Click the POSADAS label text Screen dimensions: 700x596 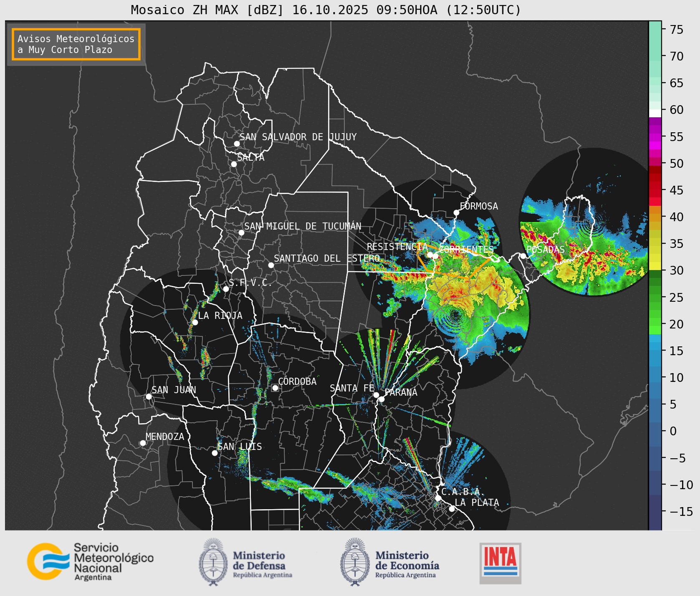546,250
